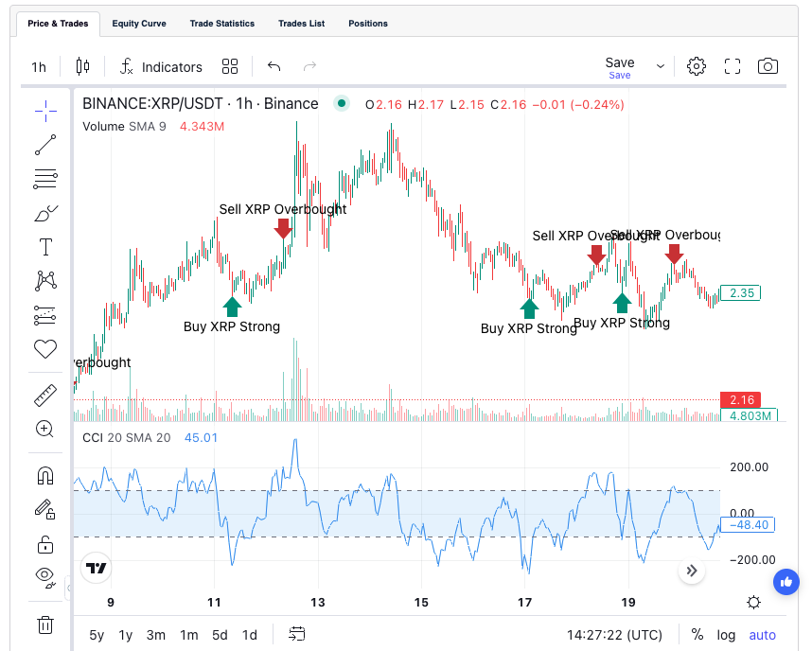
Task: Toggle lock all drawings
Action: tap(45, 544)
